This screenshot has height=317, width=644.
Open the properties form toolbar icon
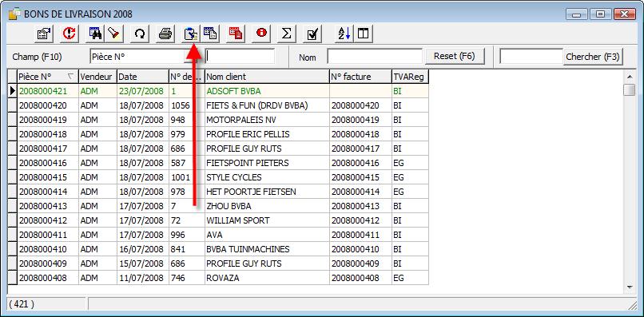(43, 34)
